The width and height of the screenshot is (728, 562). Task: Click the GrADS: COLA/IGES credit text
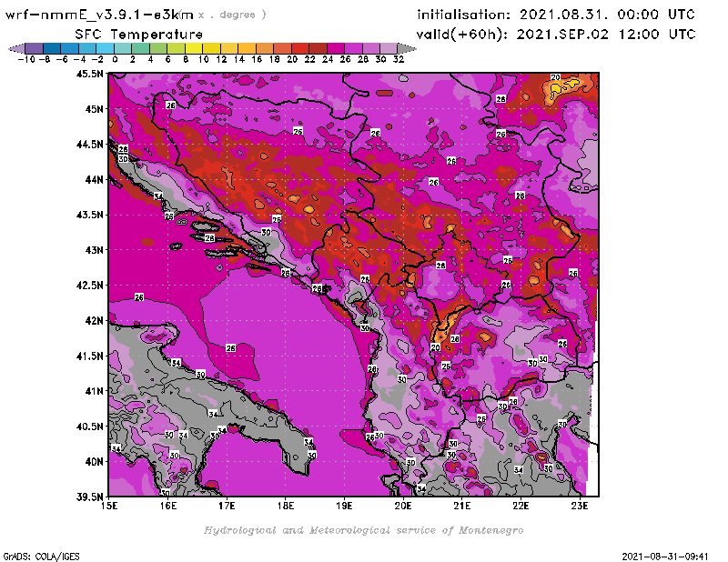tap(41, 557)
